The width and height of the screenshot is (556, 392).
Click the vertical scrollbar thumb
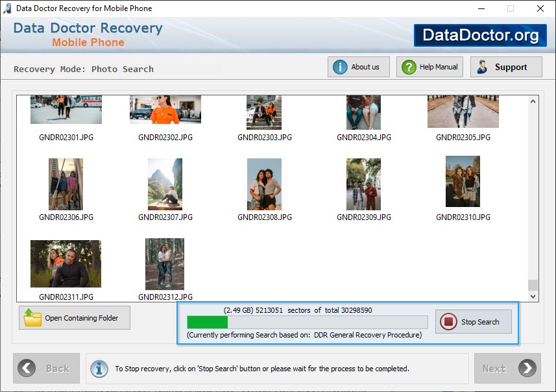pos(533,285)
